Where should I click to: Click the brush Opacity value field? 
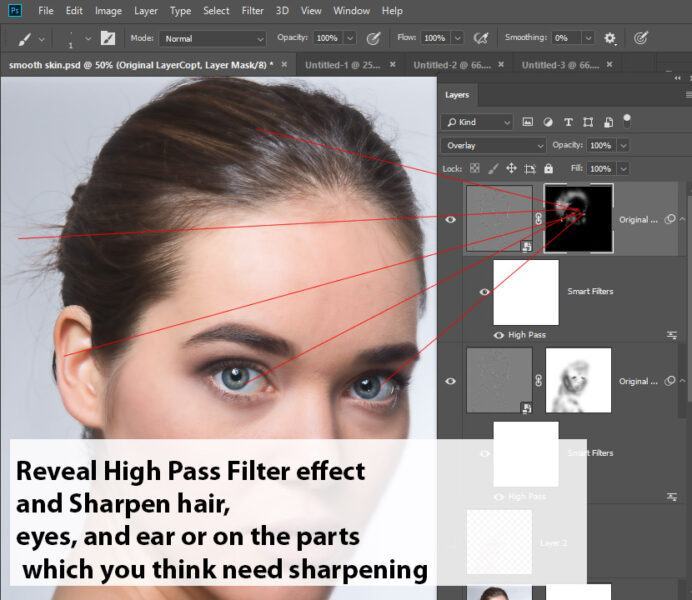coord(327,38)
